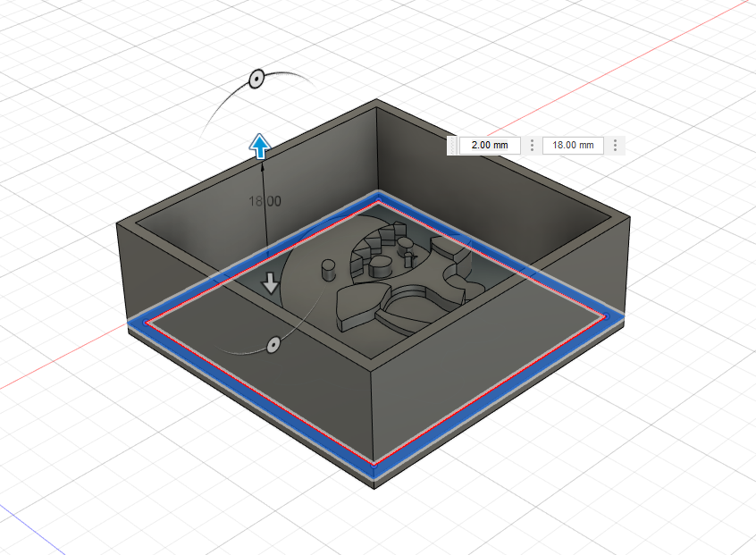
Task: Click the gray downward arrow manipulator
Action: [270, 282]
